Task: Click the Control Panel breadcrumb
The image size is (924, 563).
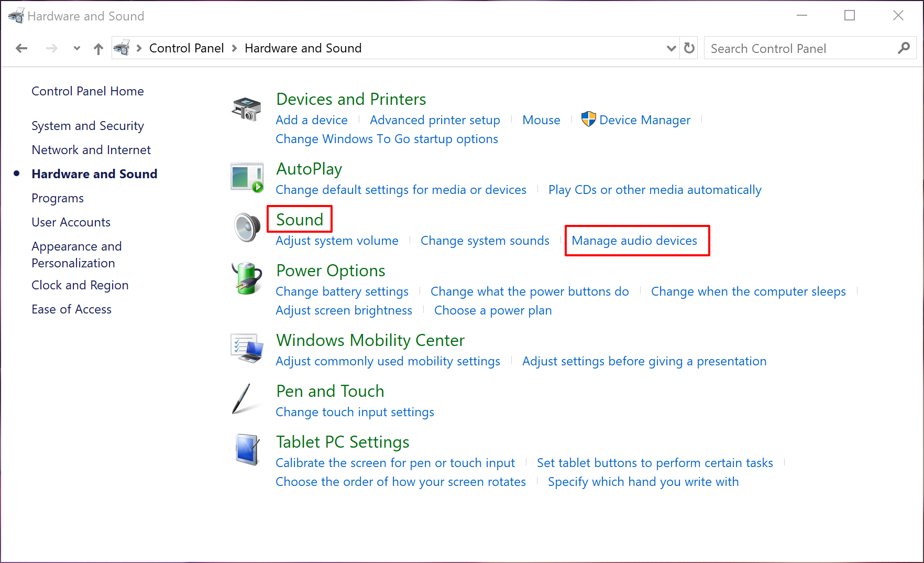Action: pyautogui.click(x=186, y=48)
